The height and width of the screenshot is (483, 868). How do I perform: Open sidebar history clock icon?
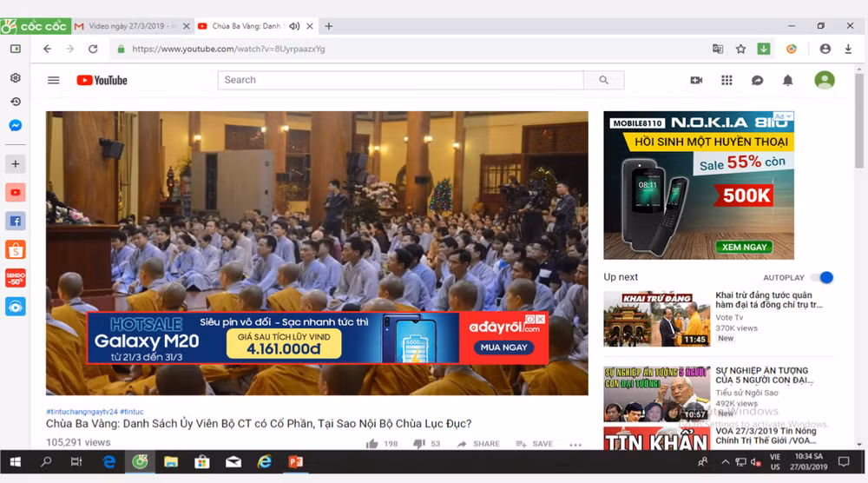(x=16, y=102)
